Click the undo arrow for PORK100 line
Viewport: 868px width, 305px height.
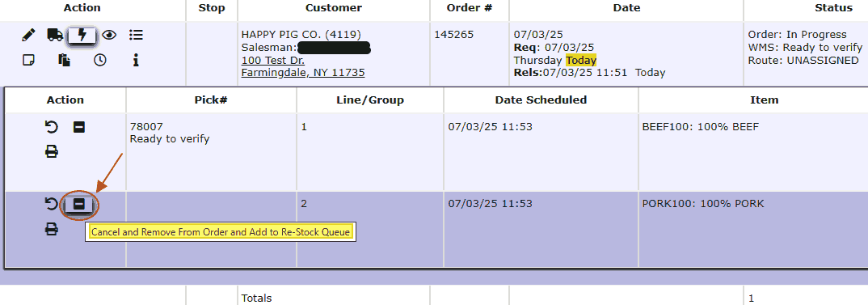[x=51, y=205]
